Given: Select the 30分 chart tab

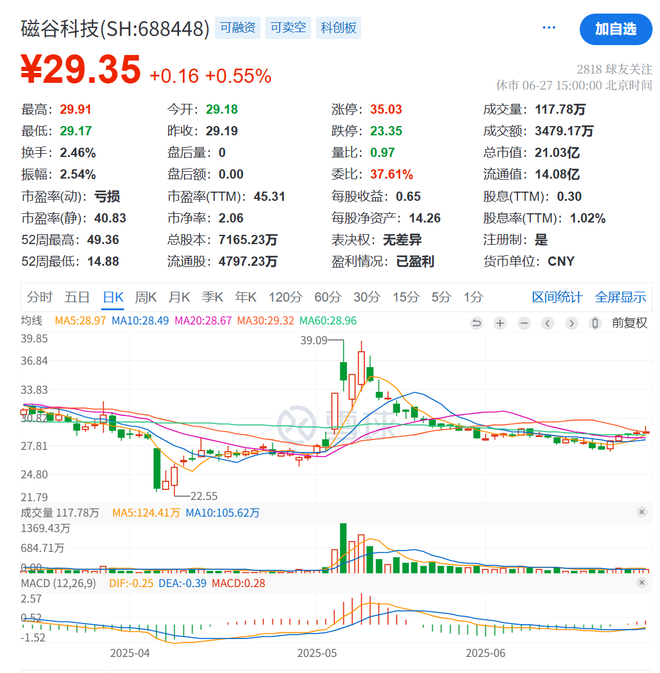Looking at the screenshot, I should [x=367, y=297].
